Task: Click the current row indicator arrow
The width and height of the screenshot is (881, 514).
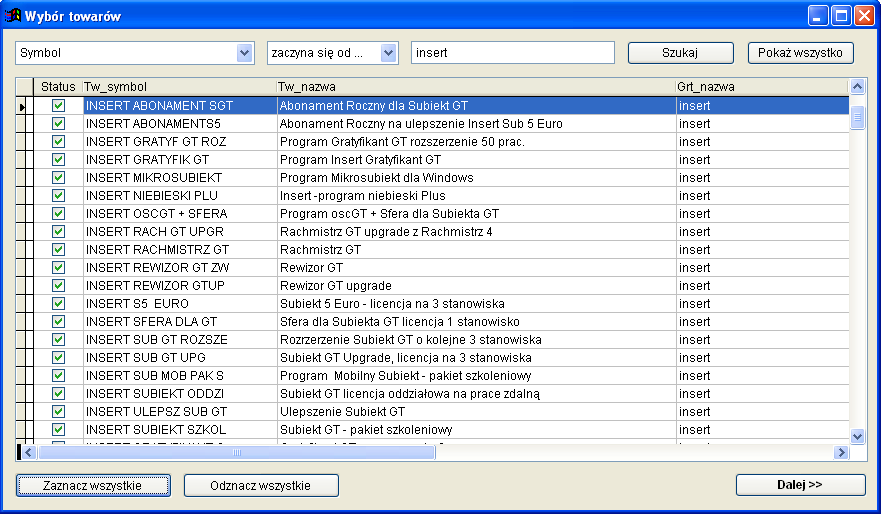Action: (x=22, y=106)
